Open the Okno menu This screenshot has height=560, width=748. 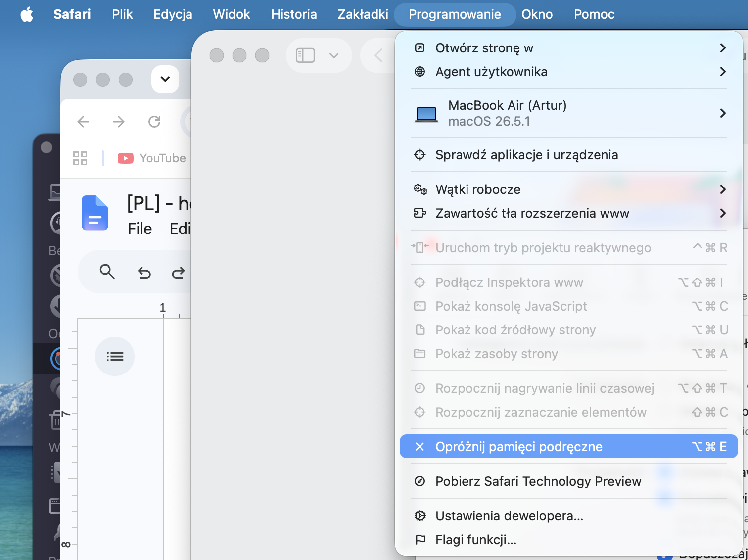[537, 14]
